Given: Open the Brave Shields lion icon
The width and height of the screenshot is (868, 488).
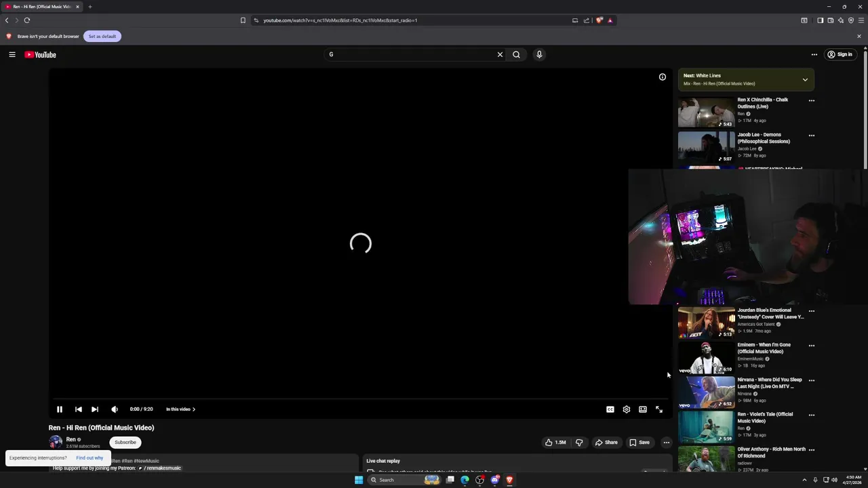Looking at the screenshot, I should 599,20.
